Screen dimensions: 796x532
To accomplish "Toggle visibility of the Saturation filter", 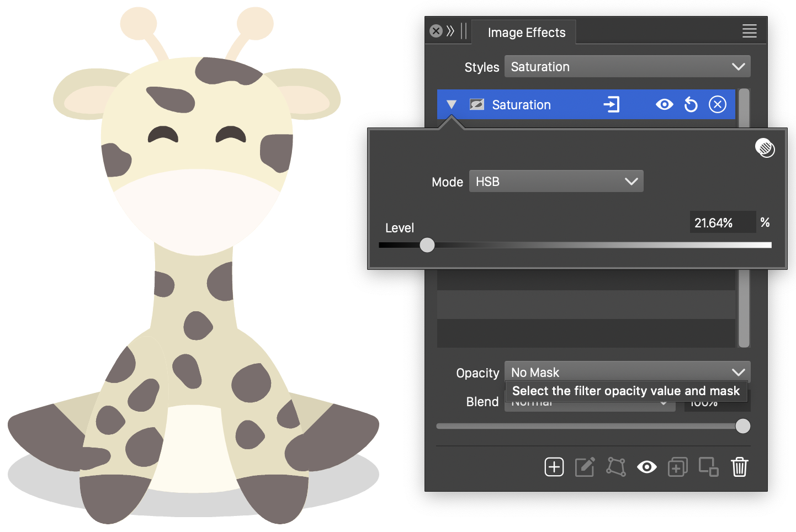I will (x=664, y=104).
